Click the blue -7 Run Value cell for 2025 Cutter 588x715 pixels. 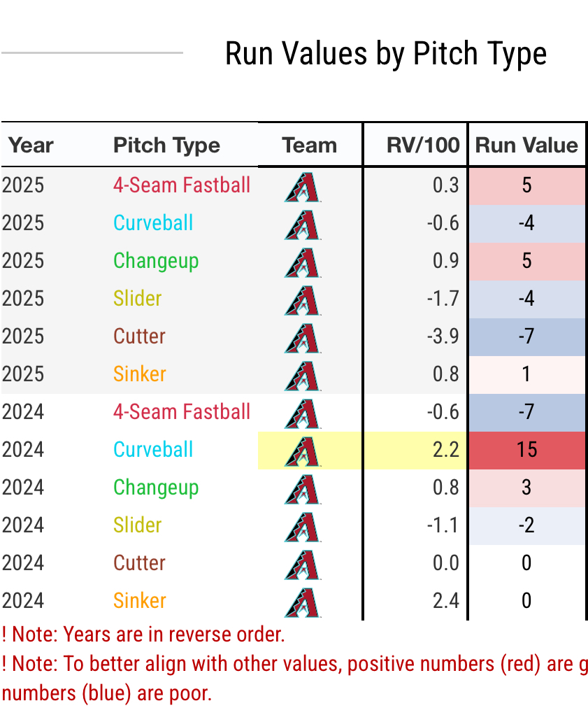526,337
